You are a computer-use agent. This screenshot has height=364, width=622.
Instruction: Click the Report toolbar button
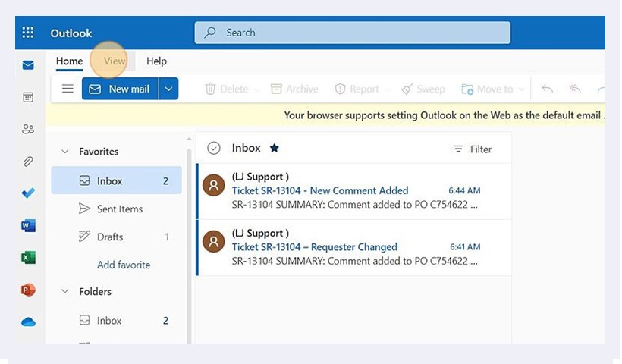tap(357, 89)
